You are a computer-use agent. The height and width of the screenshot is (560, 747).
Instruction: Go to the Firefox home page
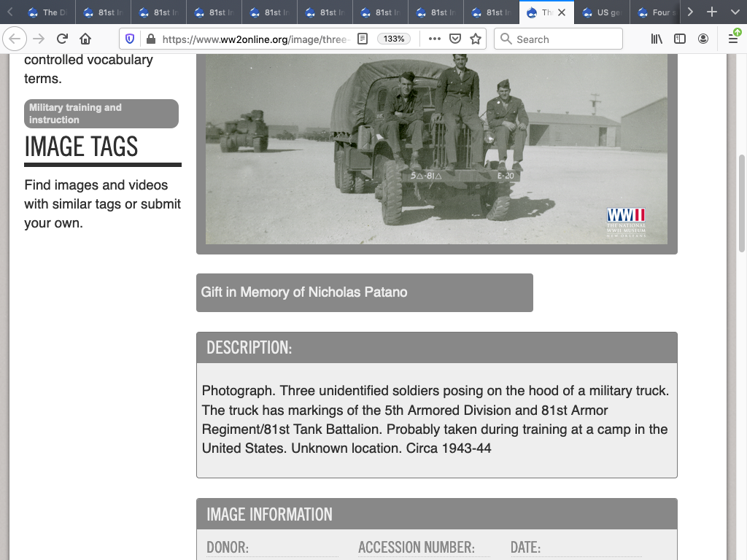pos(85,39)
